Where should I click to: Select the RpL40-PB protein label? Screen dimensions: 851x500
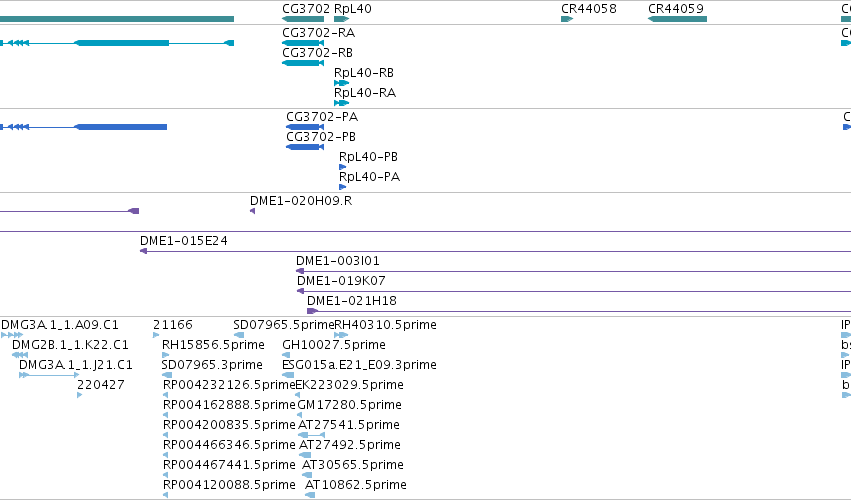[x=369, y=157]
